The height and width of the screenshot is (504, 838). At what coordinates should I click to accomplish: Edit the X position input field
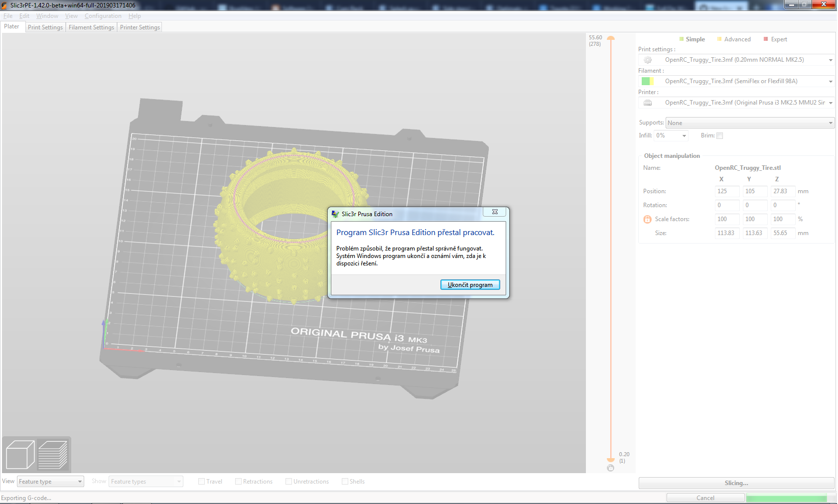coord(727,191)
